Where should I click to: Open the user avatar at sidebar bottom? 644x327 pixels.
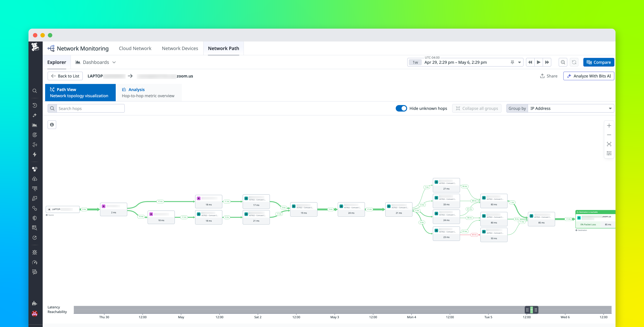35,313
